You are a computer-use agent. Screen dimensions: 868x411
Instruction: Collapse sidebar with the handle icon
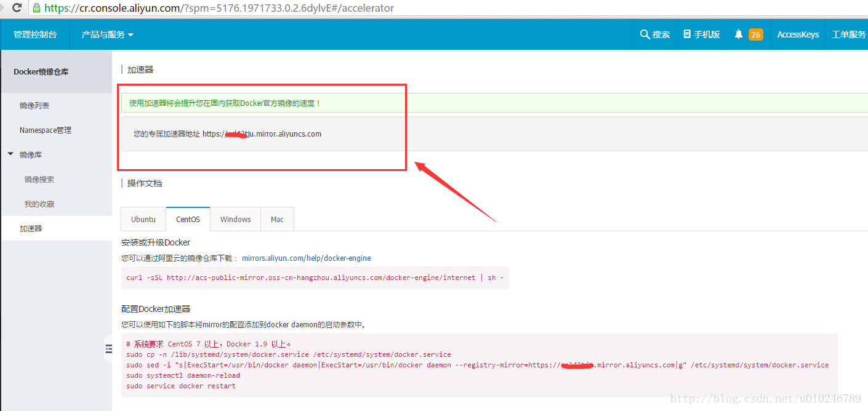pos(108,349)
